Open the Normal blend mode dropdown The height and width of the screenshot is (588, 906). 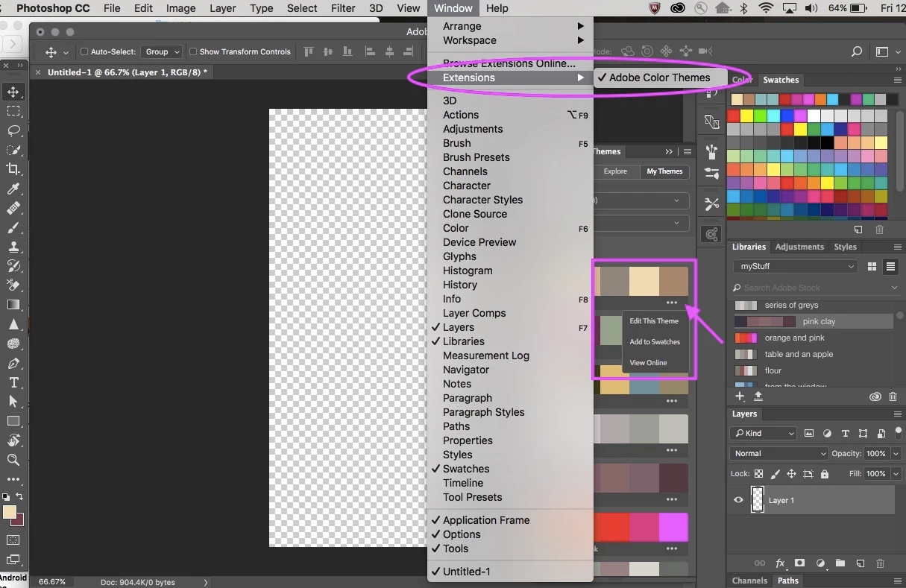[779, 453]
